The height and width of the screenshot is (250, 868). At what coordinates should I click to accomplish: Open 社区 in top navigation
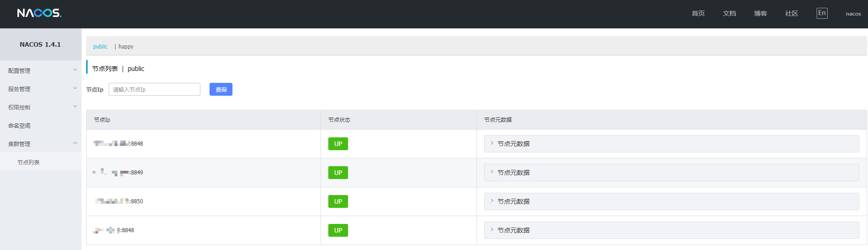point(791,13)
